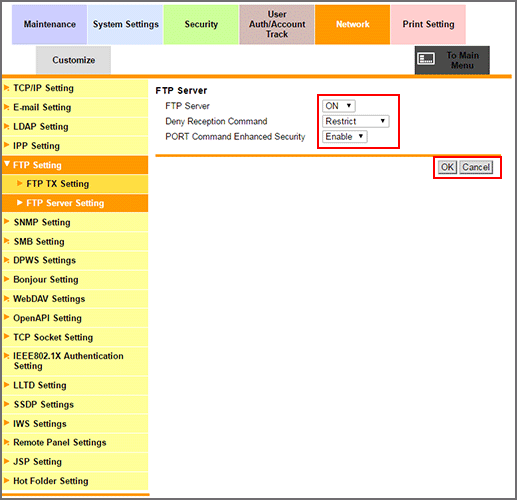Select FTP Server Setting in the sidebar
Screen dimensions: 517x500
[75, 203]
